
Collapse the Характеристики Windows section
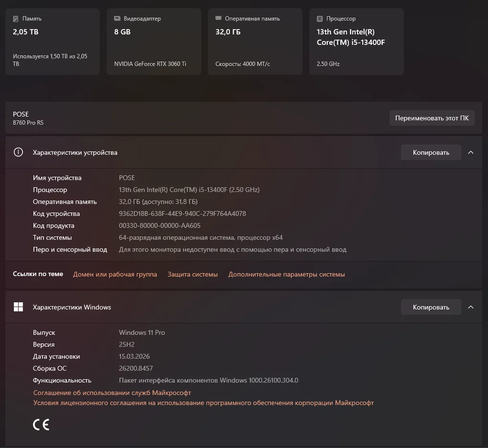(x=471, y=307)
